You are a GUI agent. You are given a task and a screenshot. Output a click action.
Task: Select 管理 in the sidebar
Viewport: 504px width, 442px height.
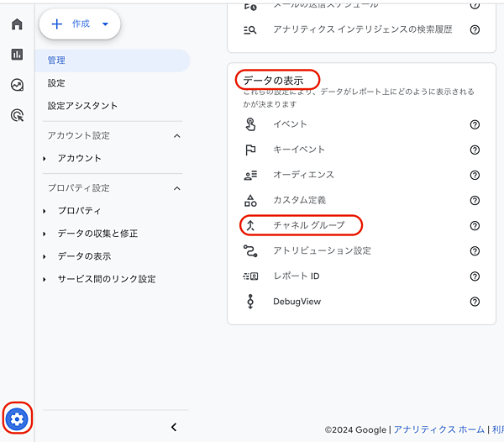tap(113, 61)
